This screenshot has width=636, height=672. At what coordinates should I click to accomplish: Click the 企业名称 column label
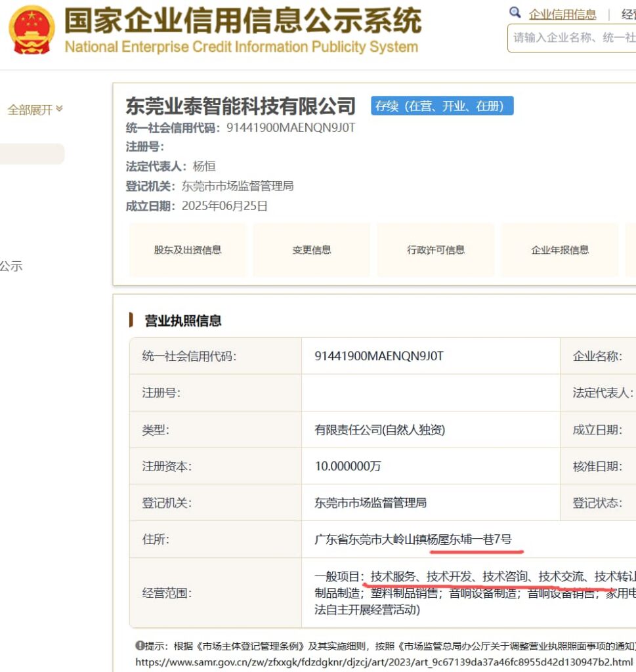pos(597,356)
